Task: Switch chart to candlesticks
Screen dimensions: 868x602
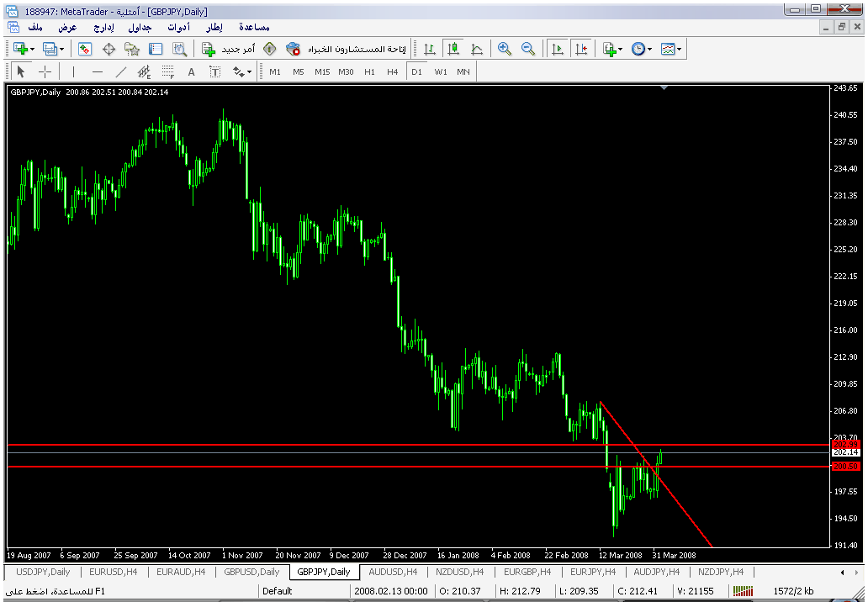Action: (x=453, y=50)
